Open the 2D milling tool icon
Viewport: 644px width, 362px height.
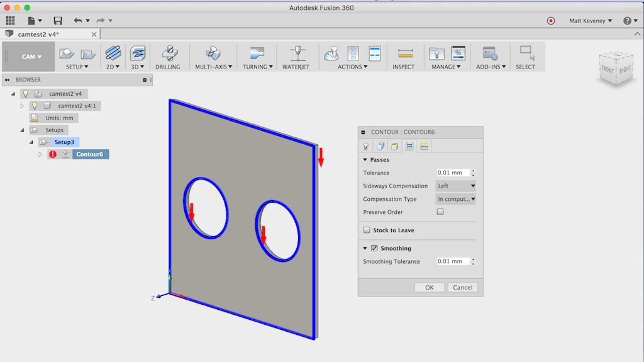pyautogui.click(x=113, y=53)
